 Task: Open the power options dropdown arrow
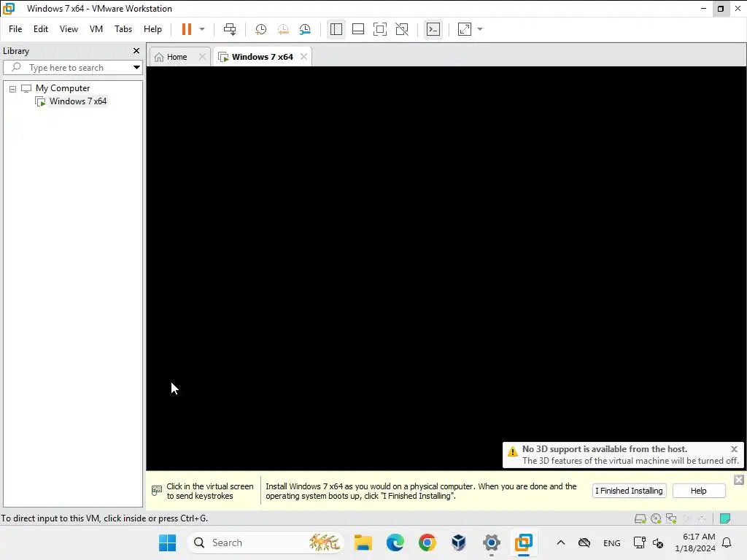(x=202, y=29)
